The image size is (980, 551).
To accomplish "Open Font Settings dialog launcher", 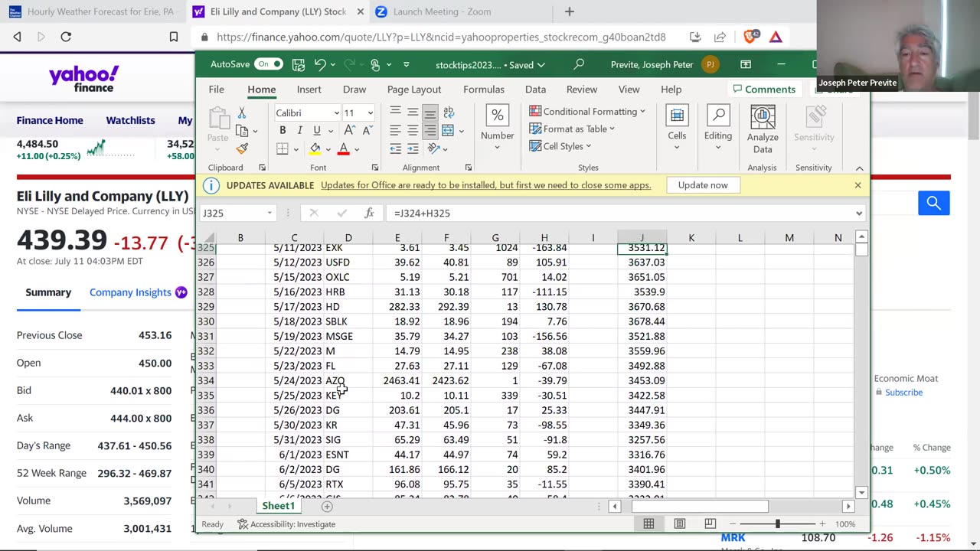I will [375, 168].
